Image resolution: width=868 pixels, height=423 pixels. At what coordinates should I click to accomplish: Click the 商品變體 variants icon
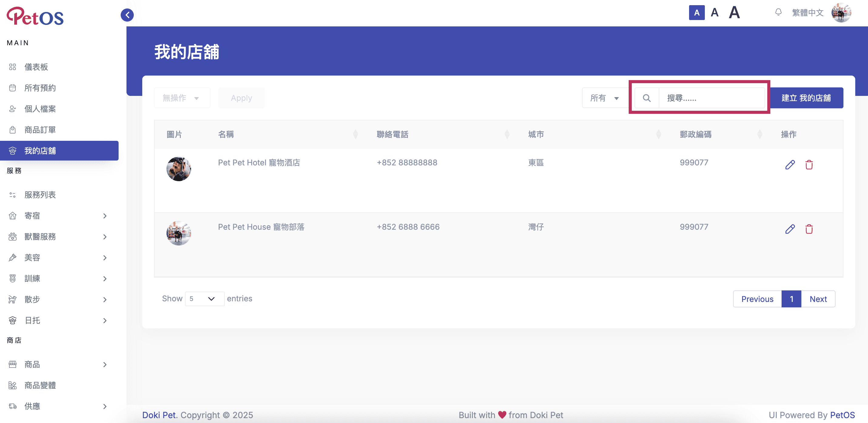coord(12,385)
